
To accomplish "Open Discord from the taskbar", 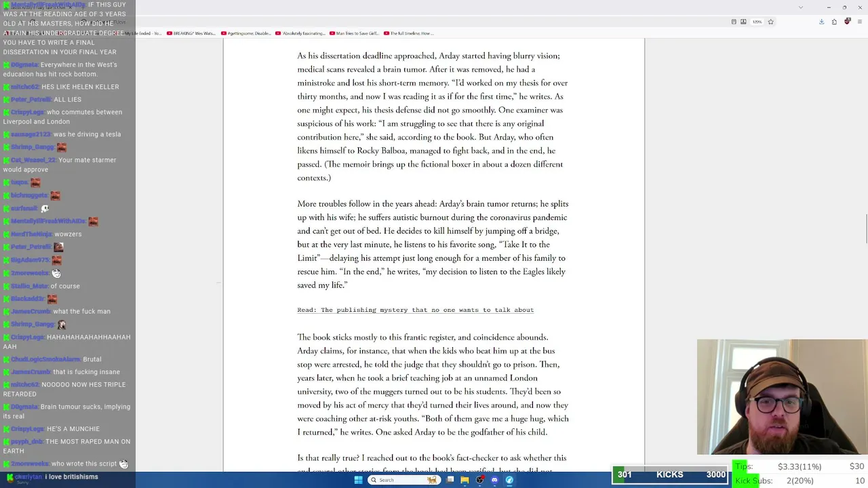I will tap(494, 480).
